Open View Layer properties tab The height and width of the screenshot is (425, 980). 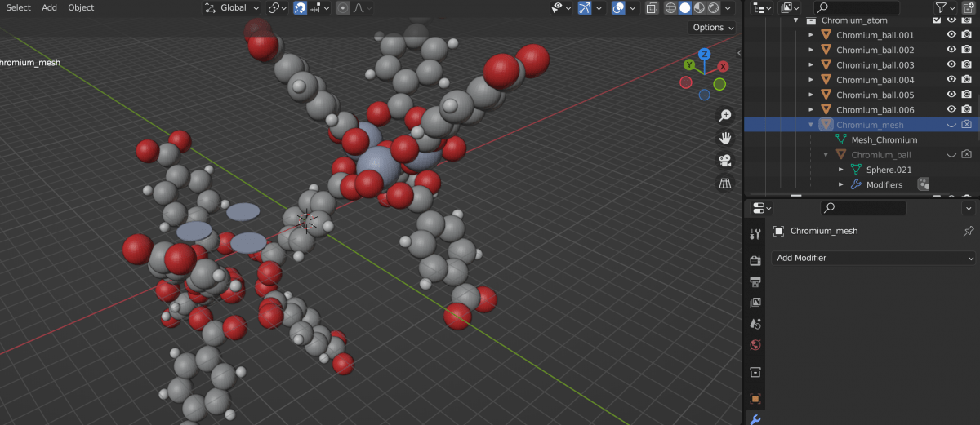click(755, 303)
